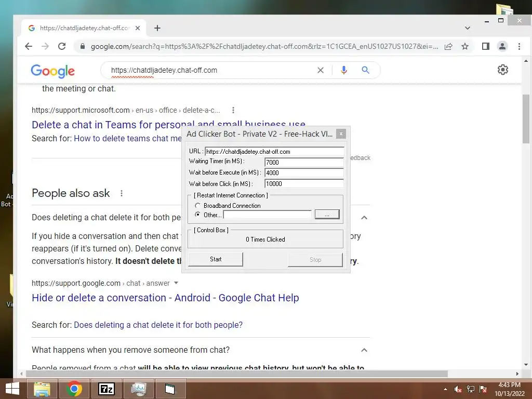Image resolution: width=532 pixels, height=399 pixels.
Task: Switch to the chatdljadetey.chat-off tab
Action: click(84, 28)
